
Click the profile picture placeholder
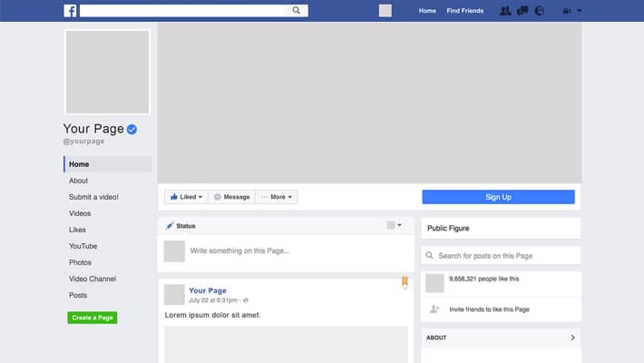click(108, 72)
